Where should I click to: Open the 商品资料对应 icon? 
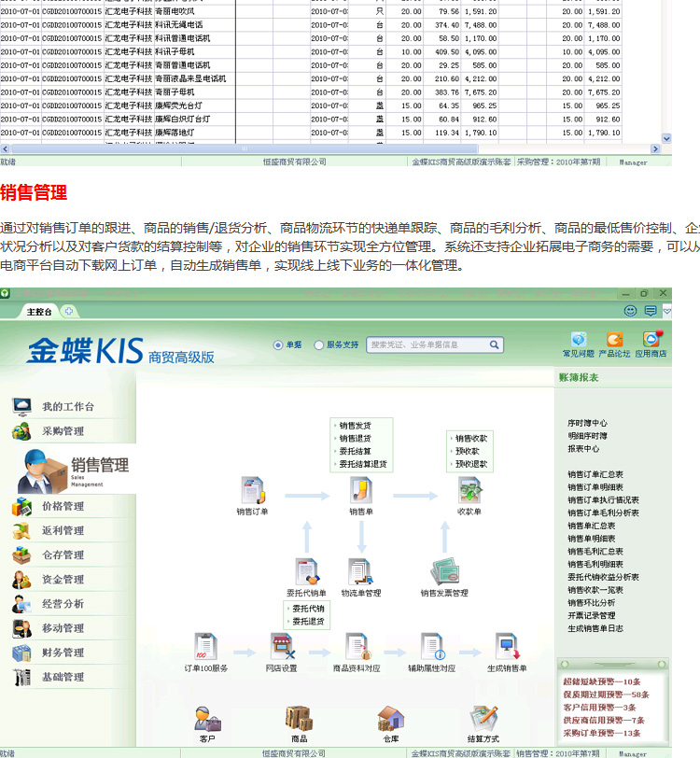[x=357, y=647]
